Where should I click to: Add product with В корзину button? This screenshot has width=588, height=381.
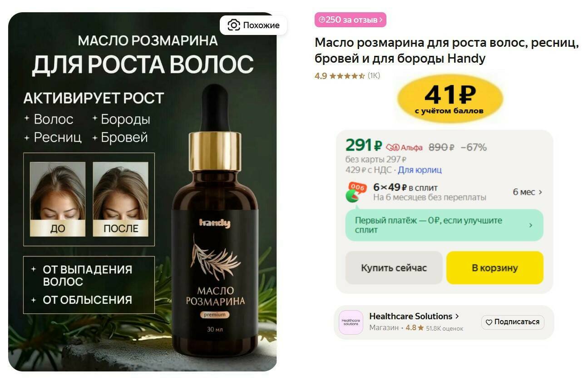(x=495, y=268)
